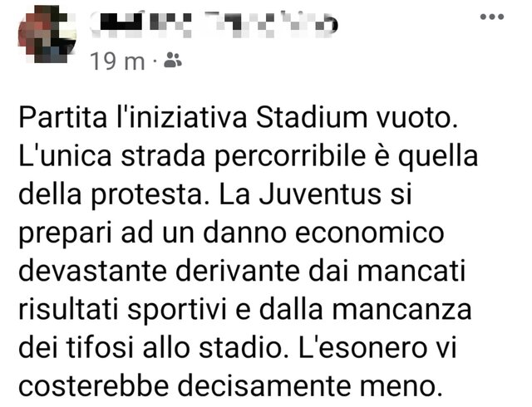Click the word "sportivi" in the post
Screen dimensions: 532x407
(x=176, y=311)
